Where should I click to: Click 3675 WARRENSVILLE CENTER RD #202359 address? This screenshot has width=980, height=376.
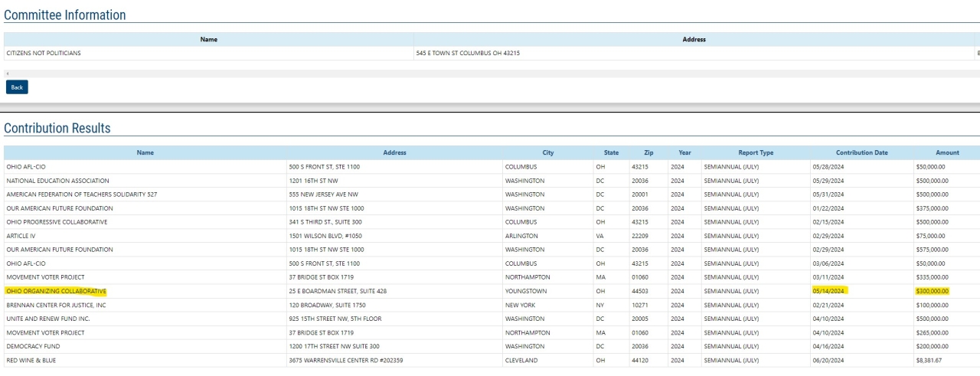click(346, 360)
